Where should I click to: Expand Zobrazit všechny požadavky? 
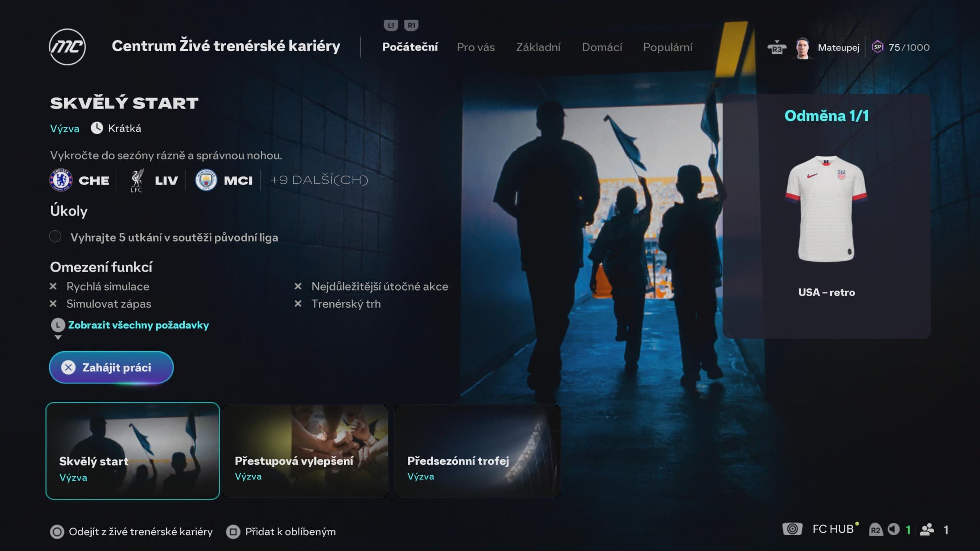138,325
